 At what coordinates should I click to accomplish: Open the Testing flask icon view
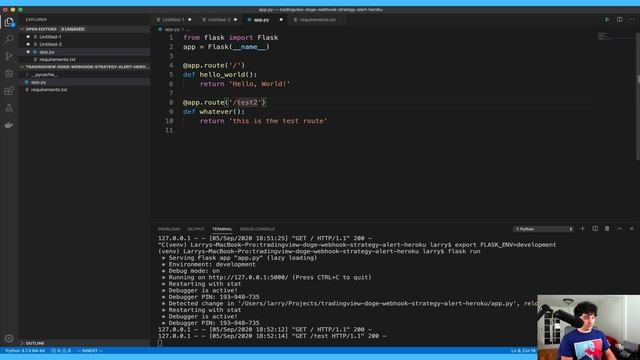tap(9, 108)
